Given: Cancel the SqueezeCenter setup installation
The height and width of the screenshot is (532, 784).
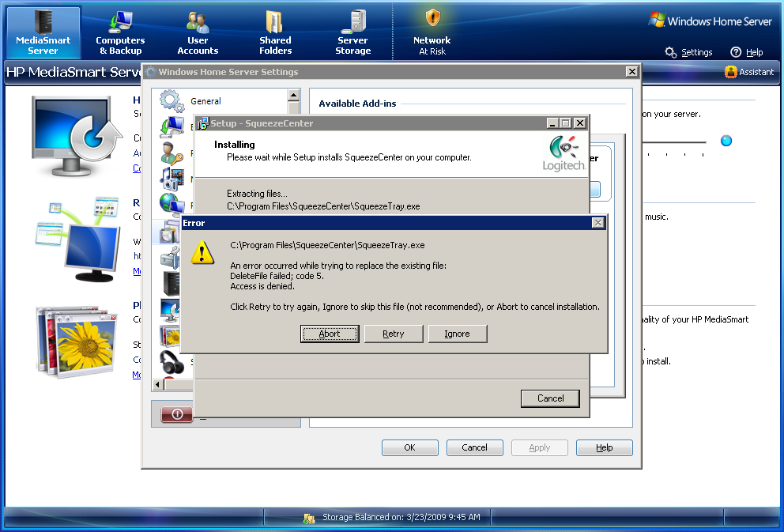Looking at the screenshot, I should [x=550, y=398].
